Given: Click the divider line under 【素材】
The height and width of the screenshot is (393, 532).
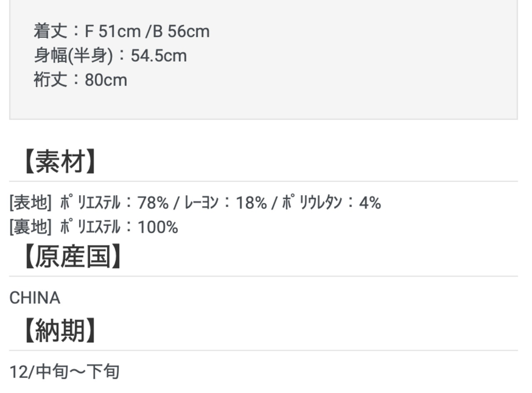Looking at the screenshot, I should 264,181.
